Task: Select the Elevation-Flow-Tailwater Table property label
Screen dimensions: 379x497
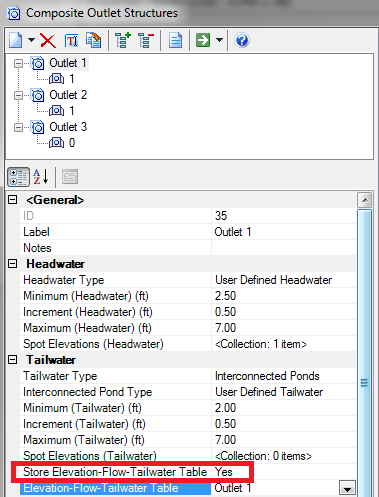Action: 115,488
